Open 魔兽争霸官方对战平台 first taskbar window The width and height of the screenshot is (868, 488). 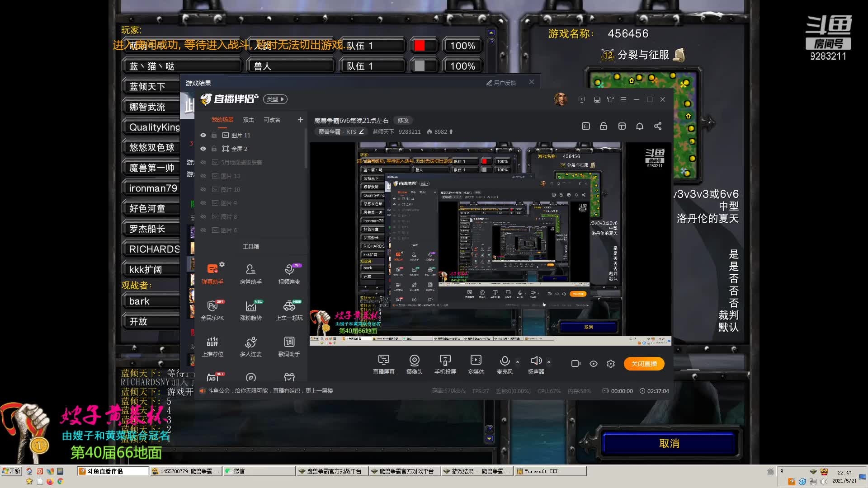pos(331,471)
